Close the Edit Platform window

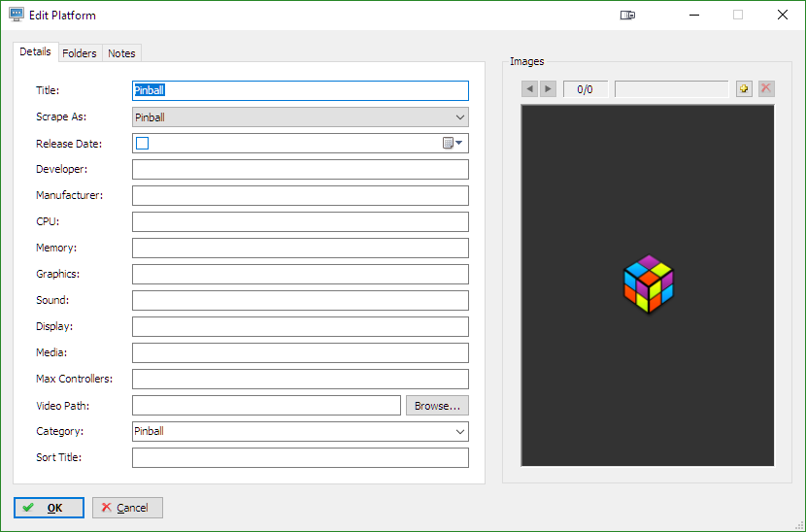783,15
